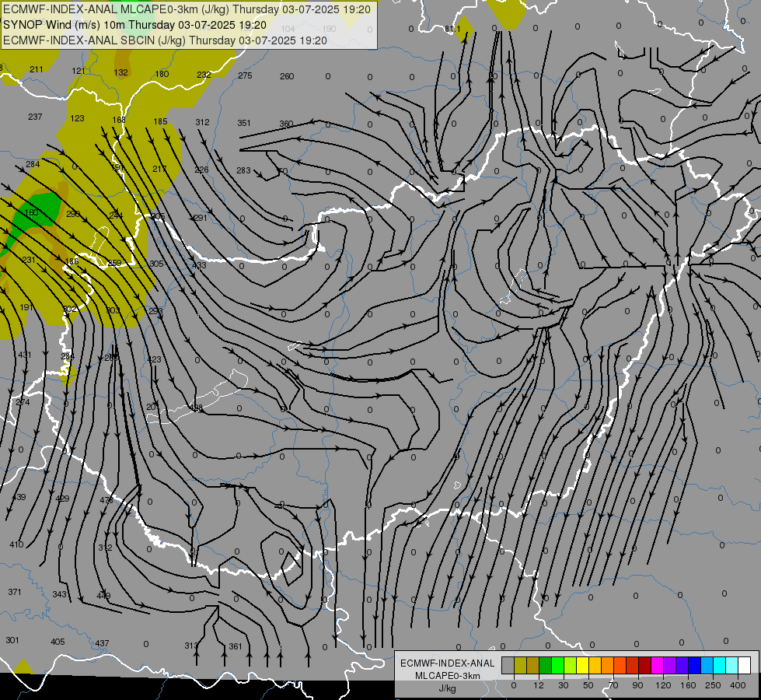This screenshot has height=700, width=761.
Task: Click the map value 410
Action: coord(16,544)
